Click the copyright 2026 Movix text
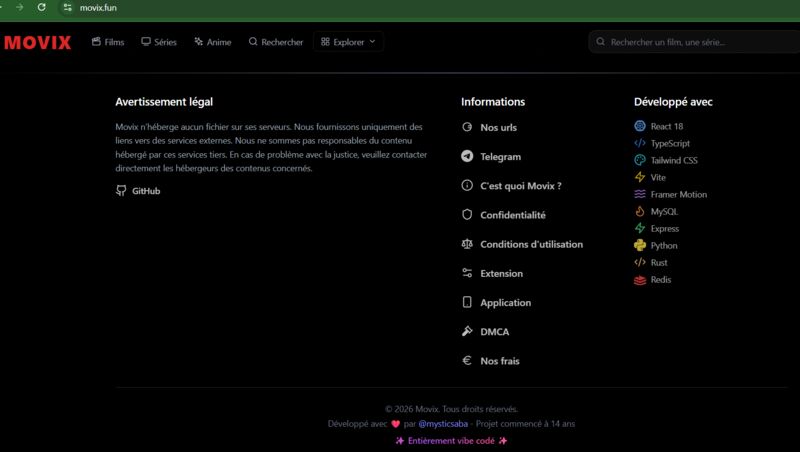The image size is (800, 452). (451, 409)
